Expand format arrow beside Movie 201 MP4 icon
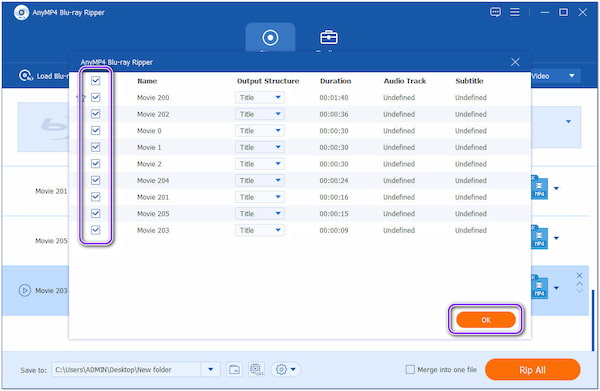Viewport: 600px width, 391px height. pyautogui.click(x=556, y=188)
